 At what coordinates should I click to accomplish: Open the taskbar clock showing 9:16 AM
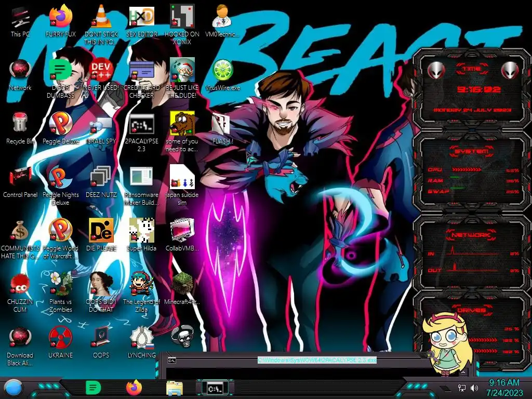click(504, 388)
